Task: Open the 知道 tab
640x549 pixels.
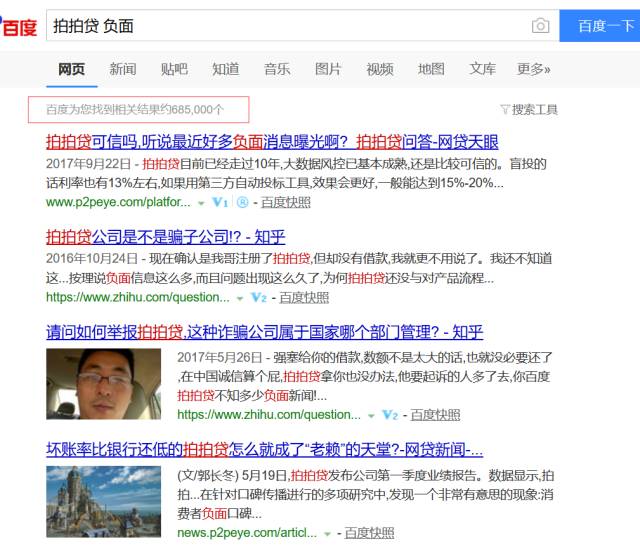Action: [226, 69]
